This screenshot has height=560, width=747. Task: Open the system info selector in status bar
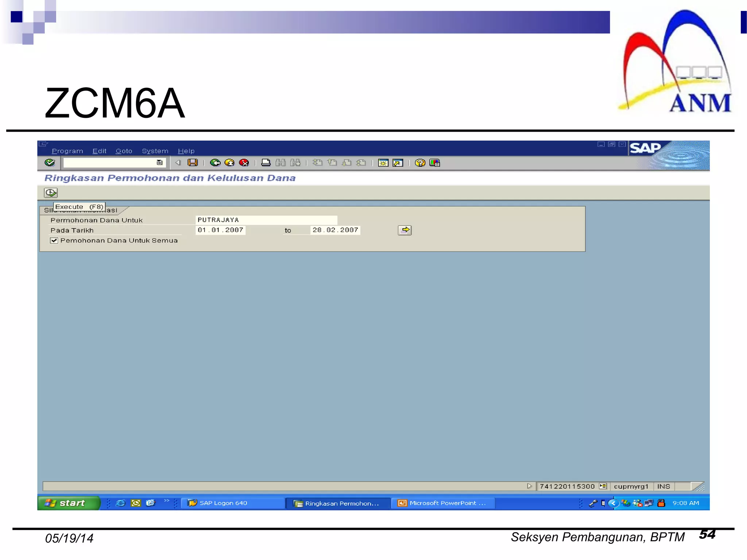click(603, 486)
